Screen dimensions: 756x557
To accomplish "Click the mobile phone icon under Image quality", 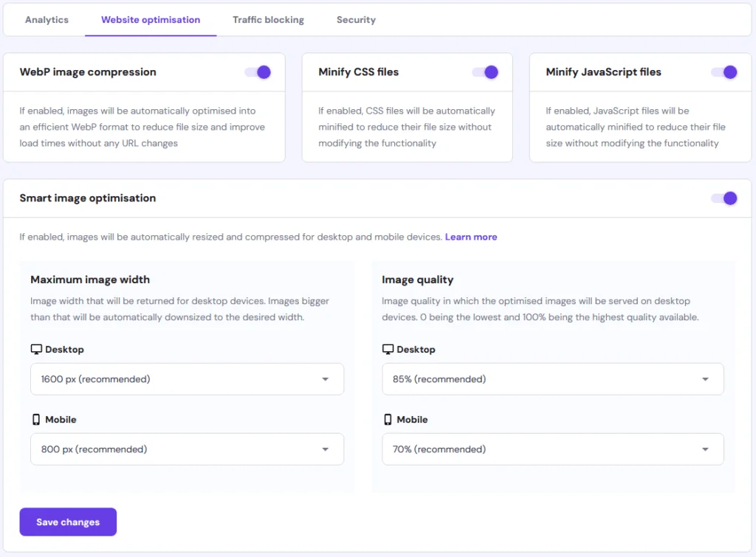I will coord(388,419).
